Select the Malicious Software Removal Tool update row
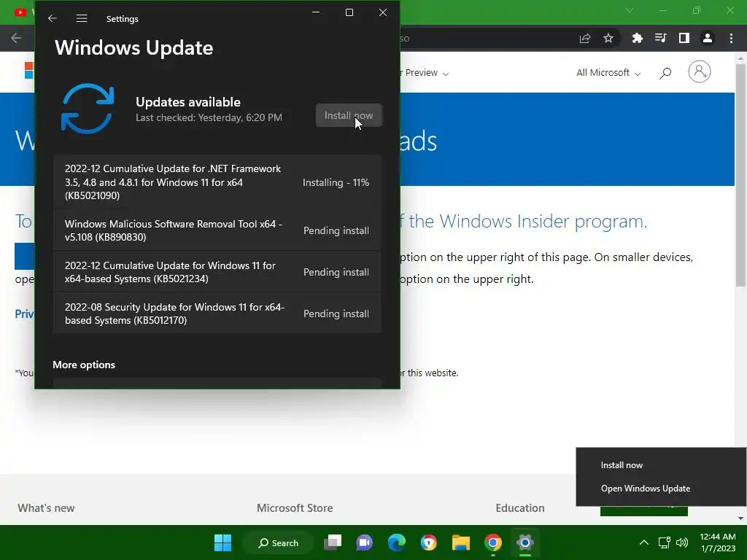 pyautogui.click(x=217, y=230)
